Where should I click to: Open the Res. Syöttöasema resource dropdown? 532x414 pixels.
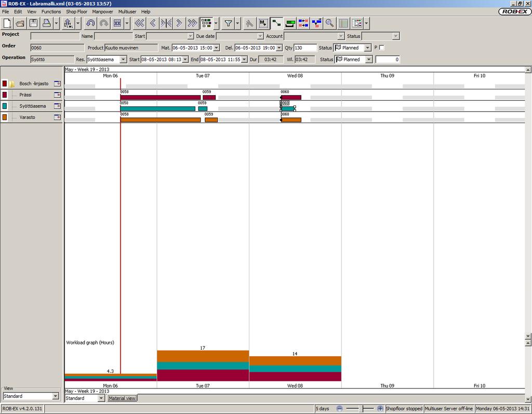(x=123, y=59)
